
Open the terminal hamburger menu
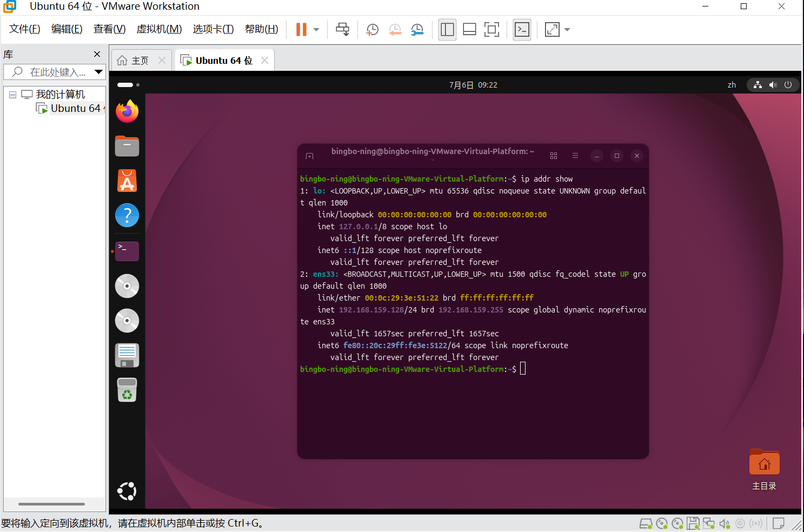click(x=575, y=156)
